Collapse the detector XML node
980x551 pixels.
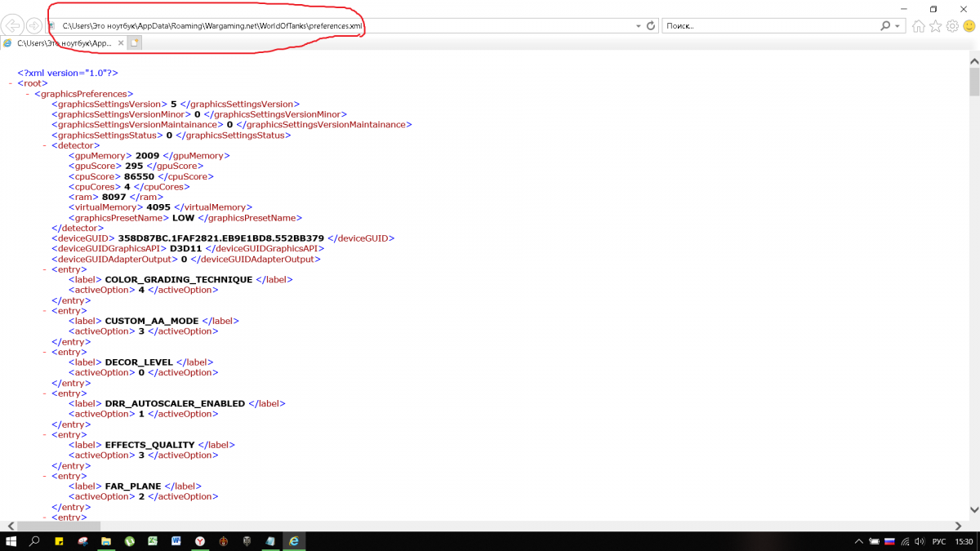44,145
